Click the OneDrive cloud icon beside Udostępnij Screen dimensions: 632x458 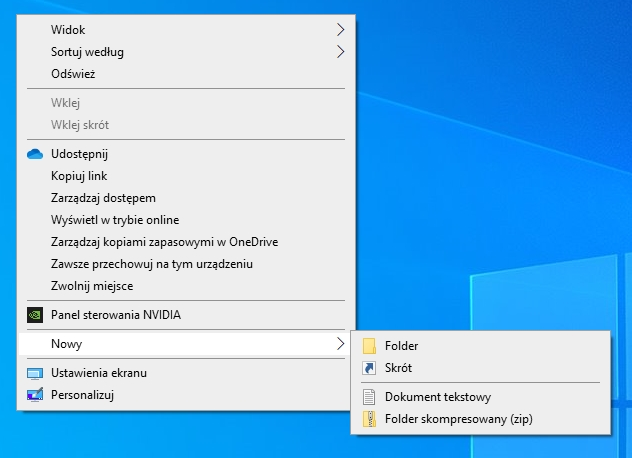click(x=35, y=154)
